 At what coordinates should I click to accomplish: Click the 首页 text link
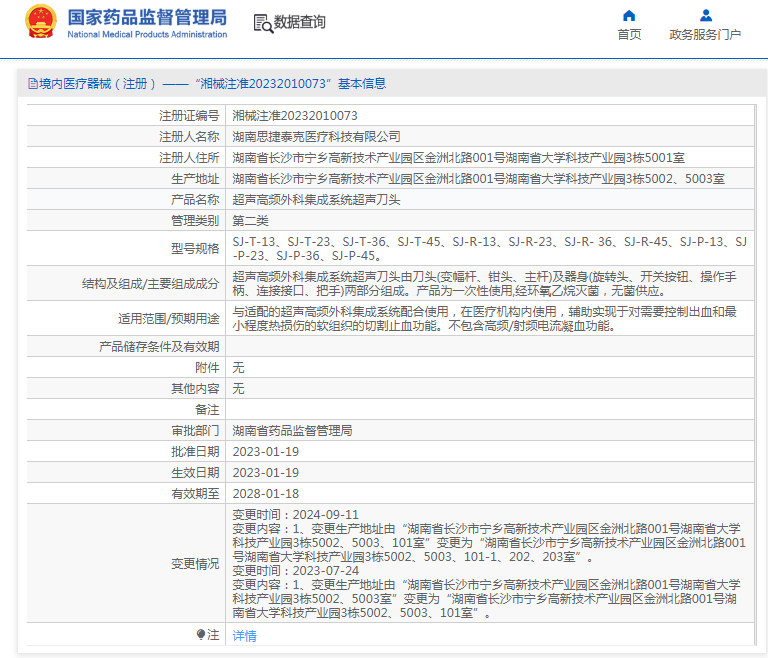(629, 35)
